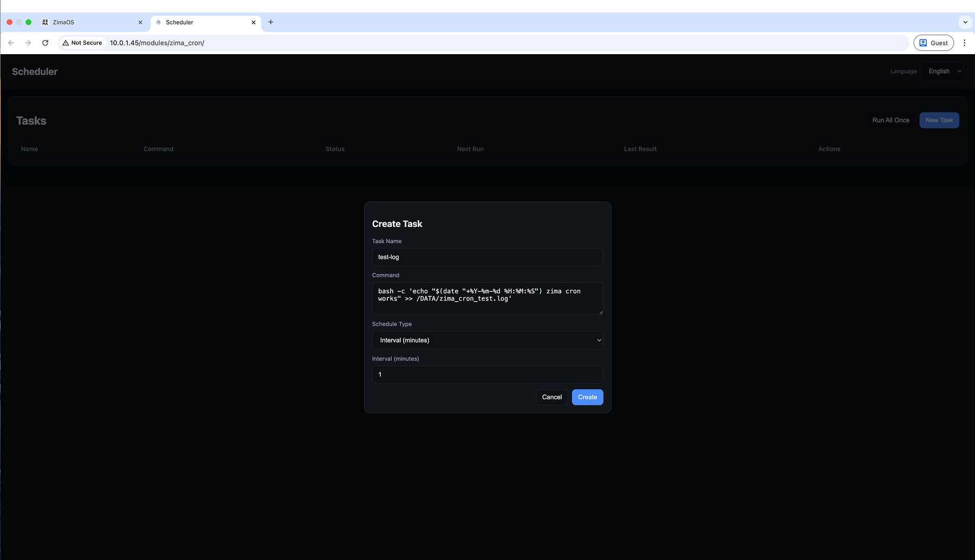Open new tab with plus icon
The width and height of the screenshot is (975, 560).
pyautogui.click(x=271, y=22)
